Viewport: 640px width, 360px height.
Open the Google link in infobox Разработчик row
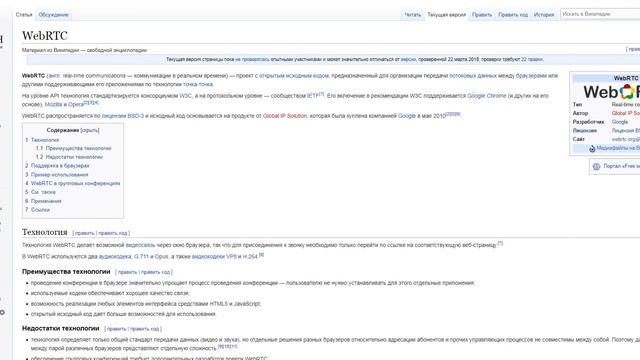tap(620, 122)
